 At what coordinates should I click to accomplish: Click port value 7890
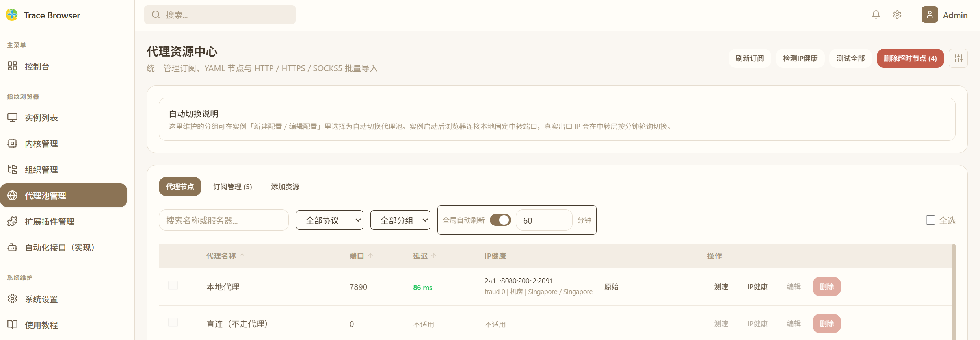tap(358, 287)
